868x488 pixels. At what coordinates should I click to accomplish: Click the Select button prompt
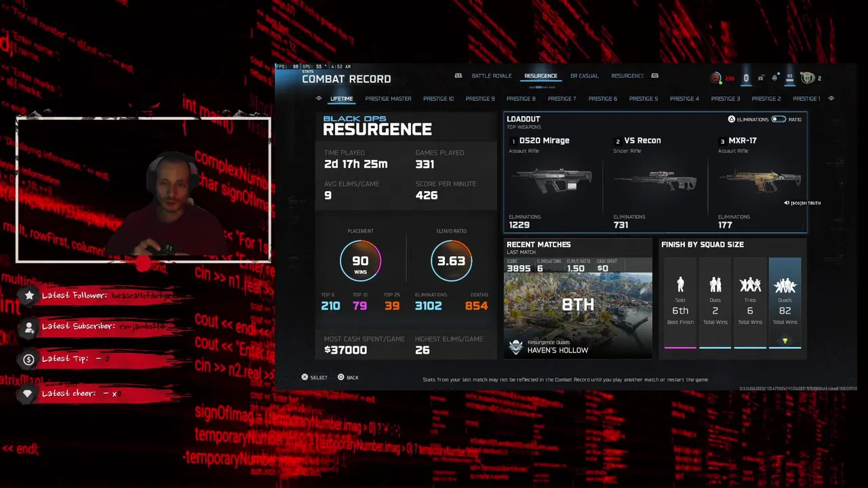click(x=314, y=378)
